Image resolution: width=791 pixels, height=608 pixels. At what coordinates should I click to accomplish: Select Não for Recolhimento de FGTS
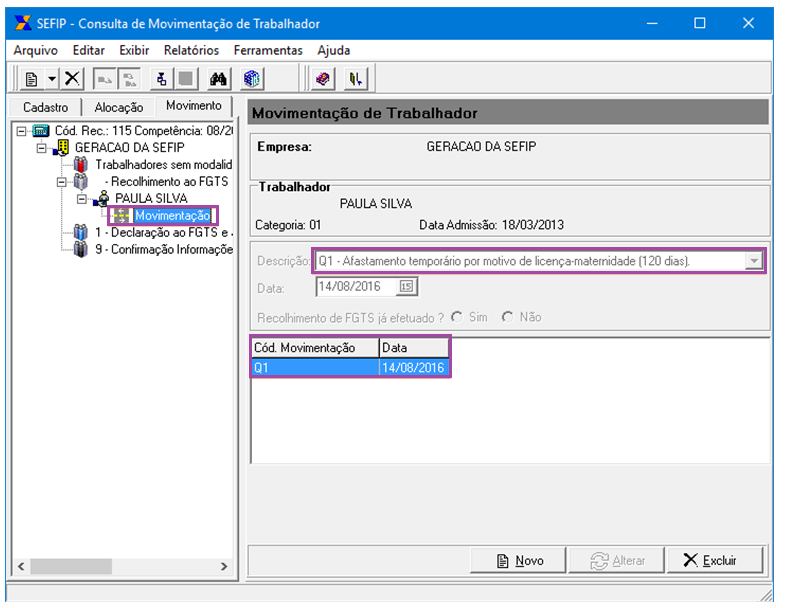point(507,317)
